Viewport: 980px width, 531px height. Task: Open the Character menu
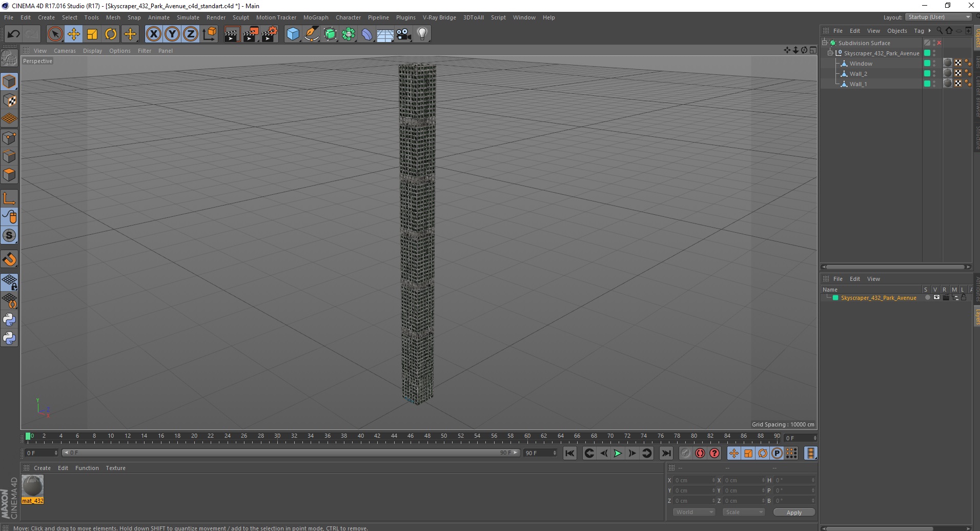tap(348, 17)
